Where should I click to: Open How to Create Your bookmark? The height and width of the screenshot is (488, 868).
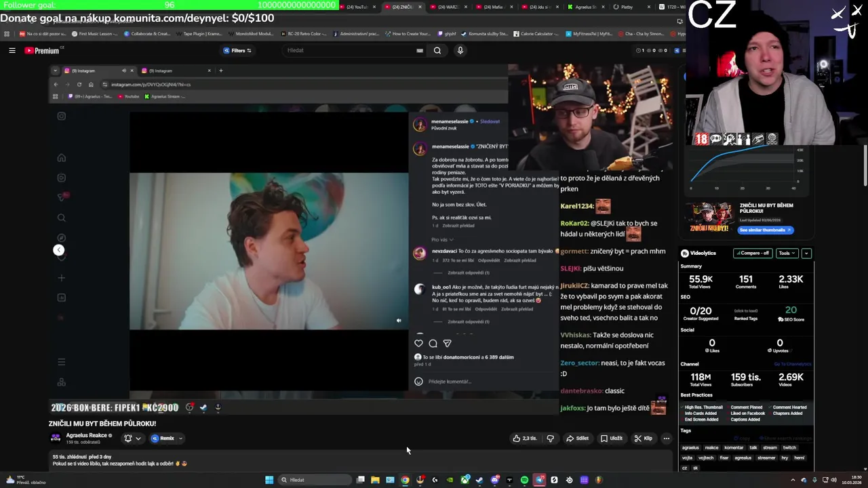[x=408, y=33]
